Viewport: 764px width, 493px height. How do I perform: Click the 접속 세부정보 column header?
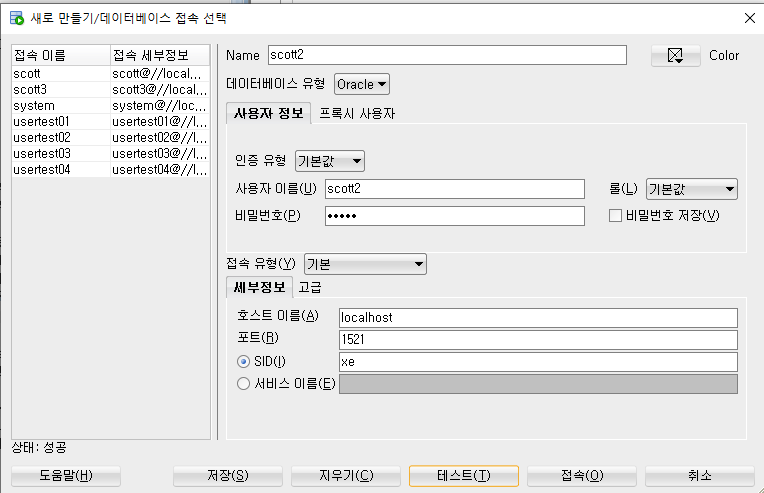[160, 55]
